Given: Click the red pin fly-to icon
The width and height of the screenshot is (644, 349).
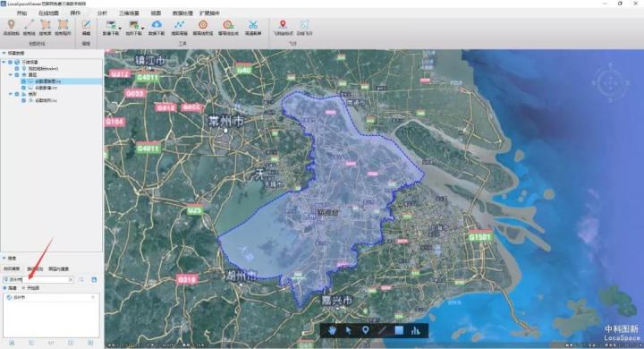Looking at the screenshot, I should tap(283, 25).
